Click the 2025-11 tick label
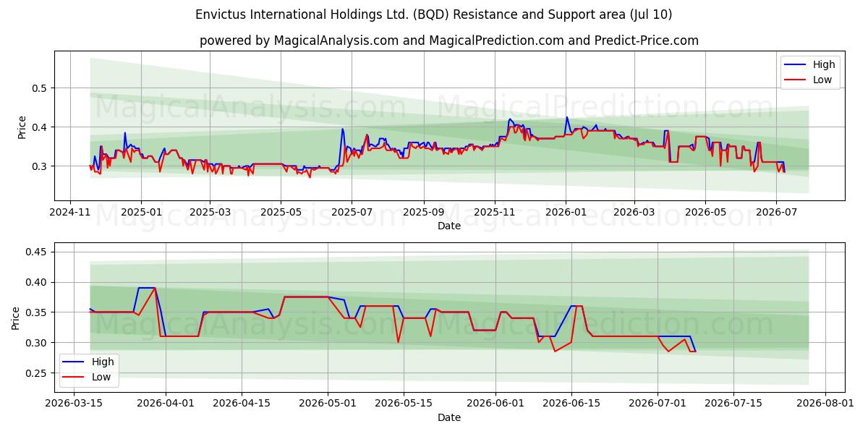The image size is (868, 434). click(x=495, y=213)
